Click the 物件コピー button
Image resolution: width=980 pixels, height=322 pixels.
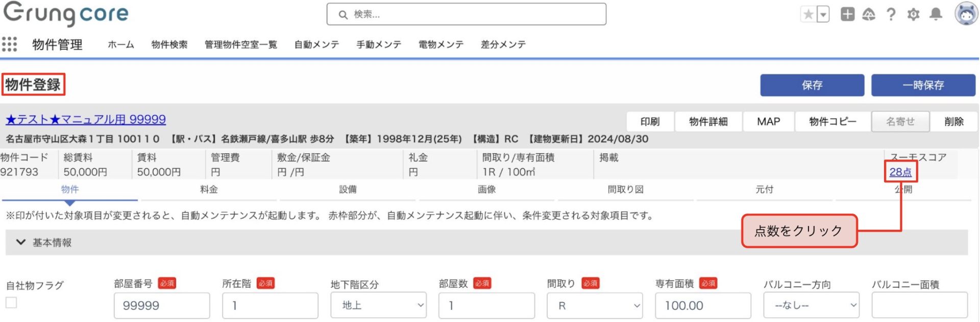[x=832, y=122]
